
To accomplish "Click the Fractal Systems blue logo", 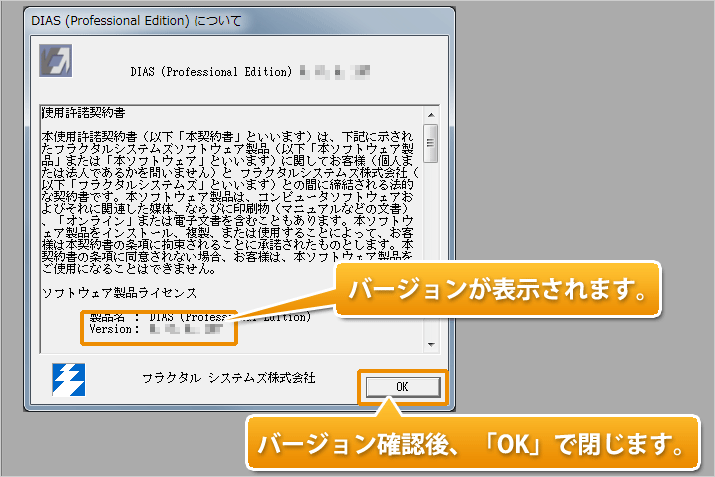I will click(x=69, y=378).
